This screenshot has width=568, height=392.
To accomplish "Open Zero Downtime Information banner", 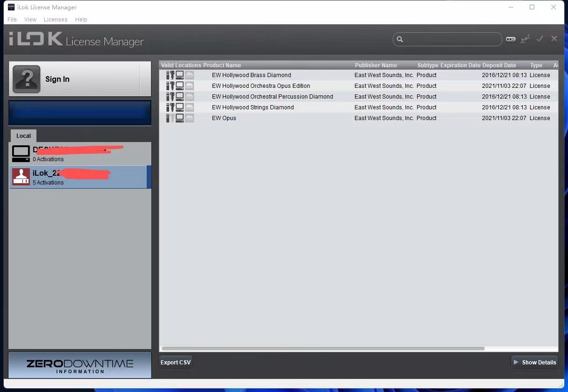I will click(80, 365).
